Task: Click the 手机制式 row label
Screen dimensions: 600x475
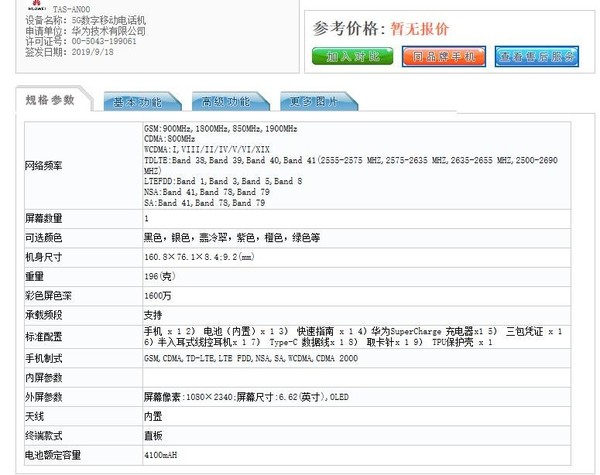Action: tap(43, 359)
